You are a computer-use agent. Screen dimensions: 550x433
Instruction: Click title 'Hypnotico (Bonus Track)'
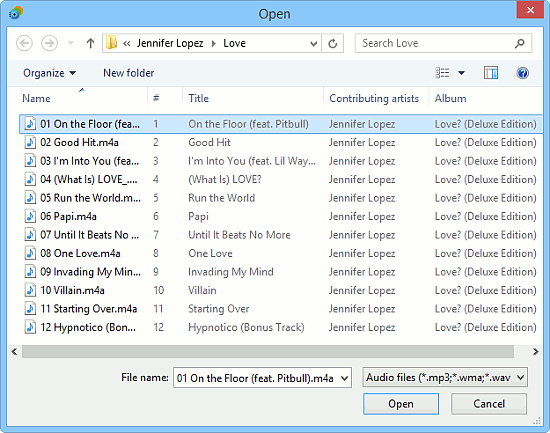[x=246, y=327]
